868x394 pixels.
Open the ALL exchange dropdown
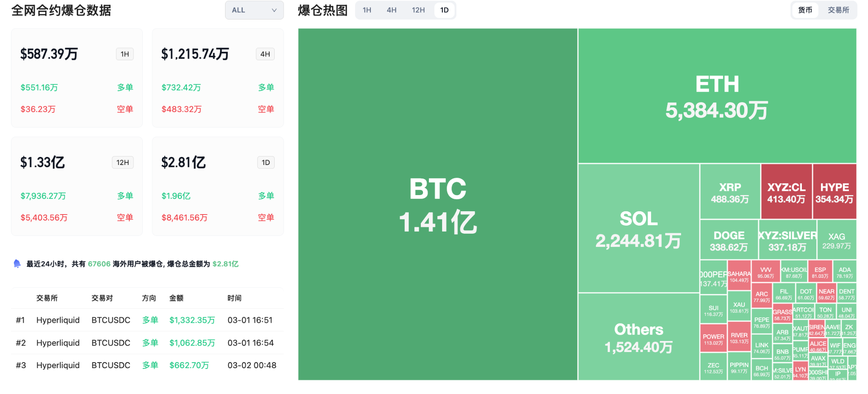[254, 10]
